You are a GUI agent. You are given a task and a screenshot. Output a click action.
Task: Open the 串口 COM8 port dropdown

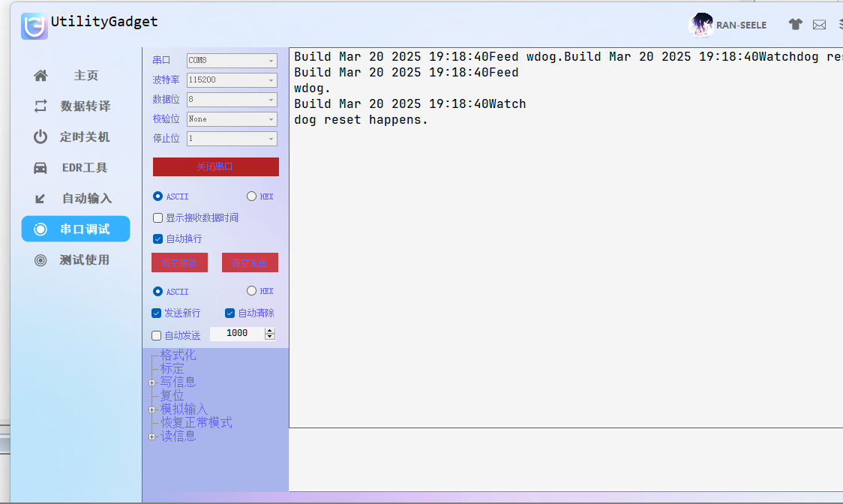232,61
